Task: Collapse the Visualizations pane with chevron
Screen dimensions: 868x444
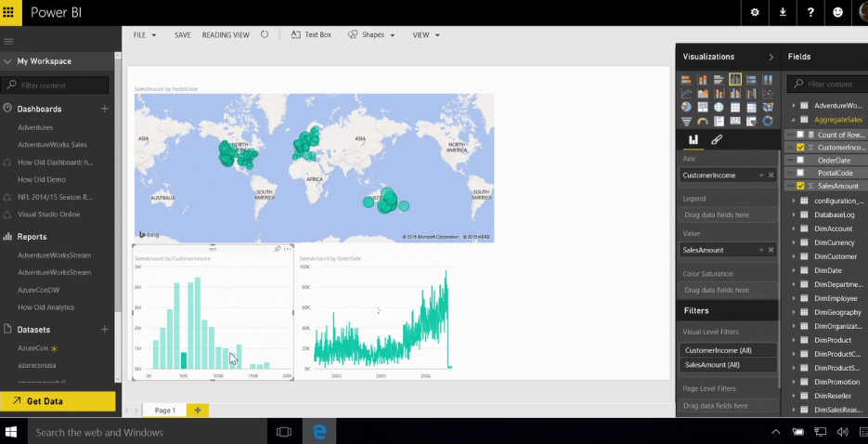Action: pyautogui.click(x=771, y=57)
